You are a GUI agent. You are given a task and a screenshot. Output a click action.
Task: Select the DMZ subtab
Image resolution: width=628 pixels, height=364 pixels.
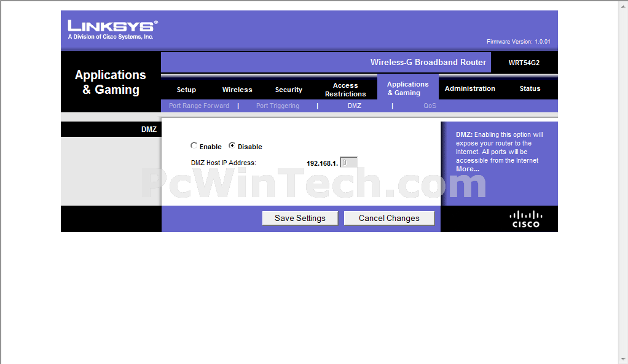pos(355,106)
